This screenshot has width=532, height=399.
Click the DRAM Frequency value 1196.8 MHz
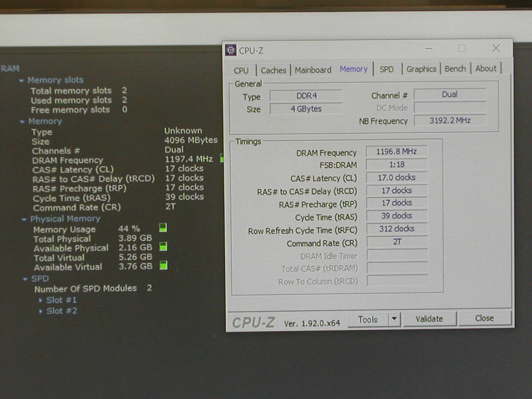tap(396, 152)
